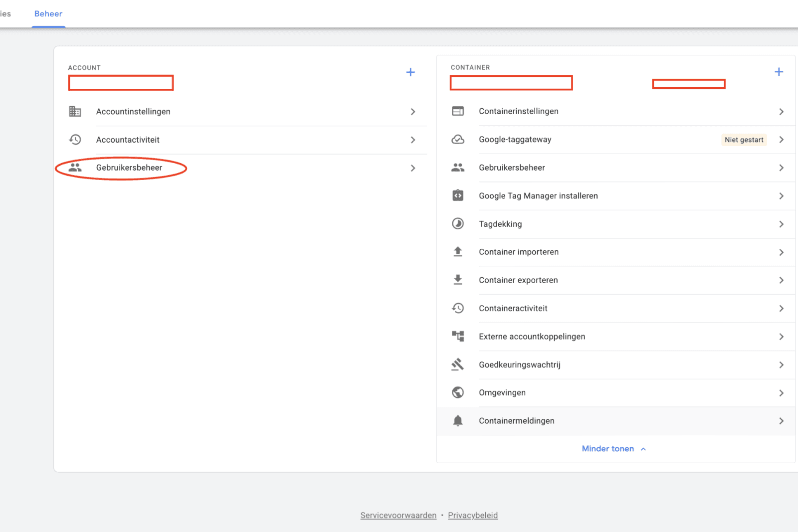This screenshot has height=532, width=798.
Task: Expand chevron on Accountinstellingen row
Action: (x=413, y=112)
